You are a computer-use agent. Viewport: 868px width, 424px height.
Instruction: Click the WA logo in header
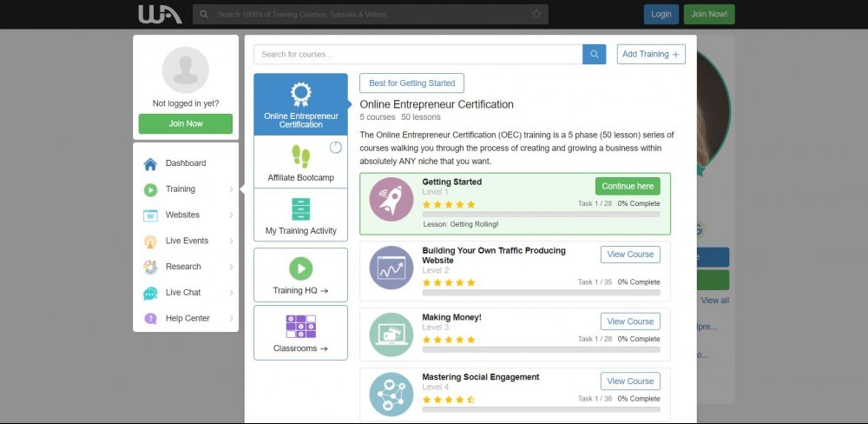160,15
